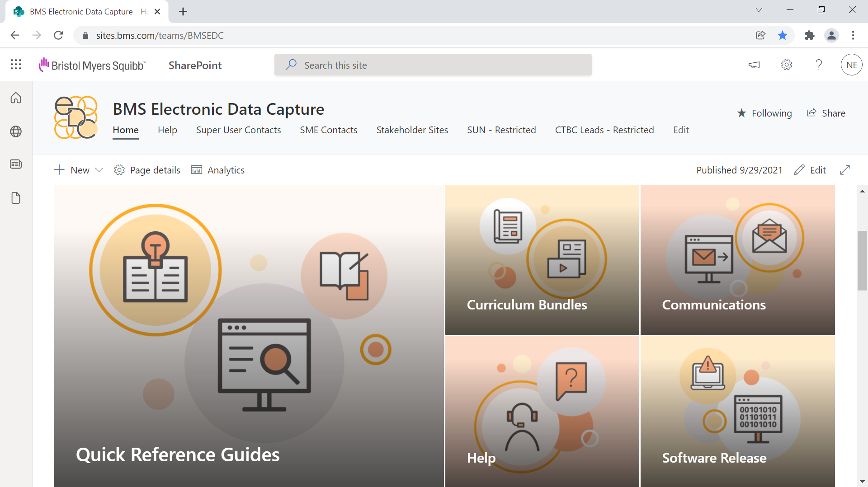Open the Software Release tile
868x487 pixels.
(x=738, y=412)
